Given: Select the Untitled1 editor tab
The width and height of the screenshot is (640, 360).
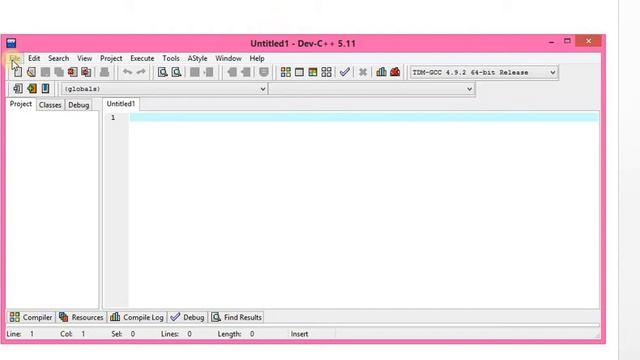Looking at the screenshot, I should tap(121, 104).
